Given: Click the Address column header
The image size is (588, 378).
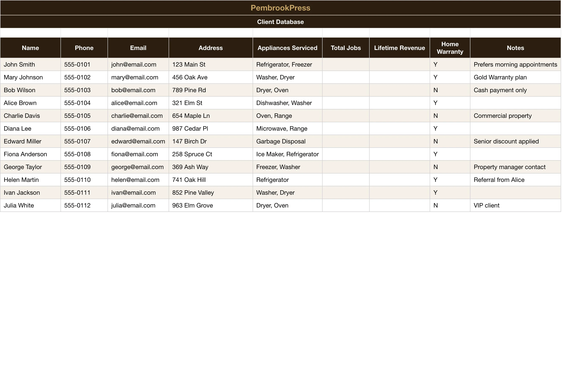Looking at the screenshot, I should pos(211,48).
